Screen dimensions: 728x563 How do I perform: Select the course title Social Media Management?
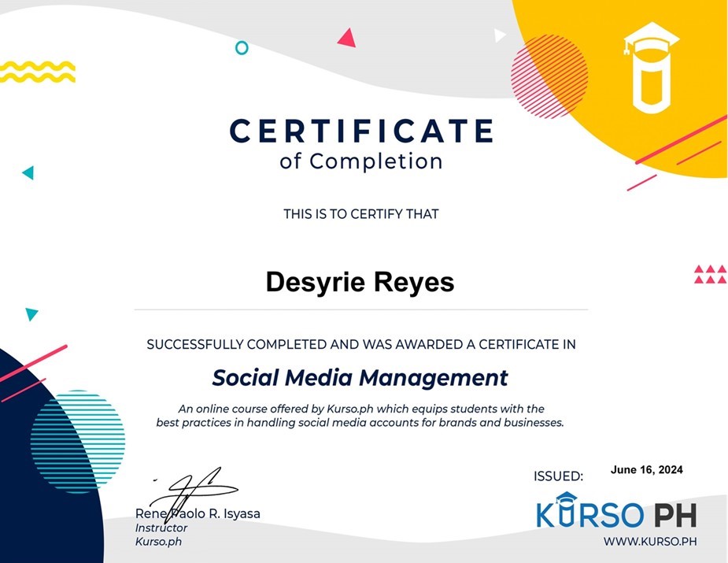tap(360, 378)
